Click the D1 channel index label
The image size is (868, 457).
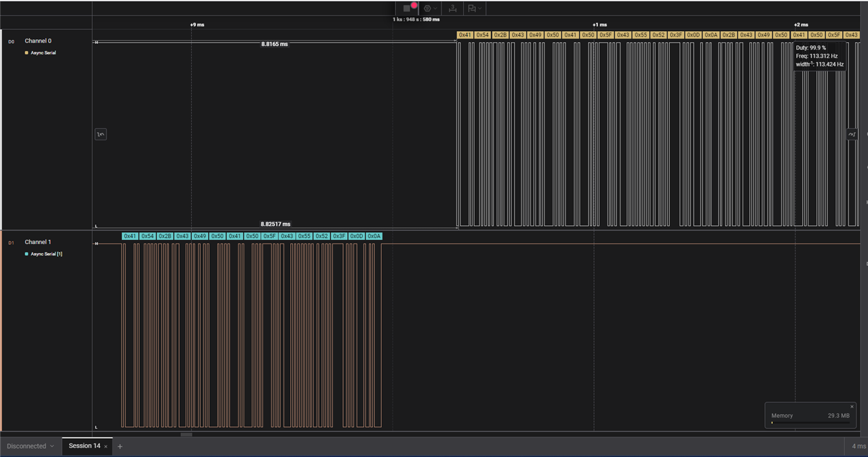[x=11, y=242]
